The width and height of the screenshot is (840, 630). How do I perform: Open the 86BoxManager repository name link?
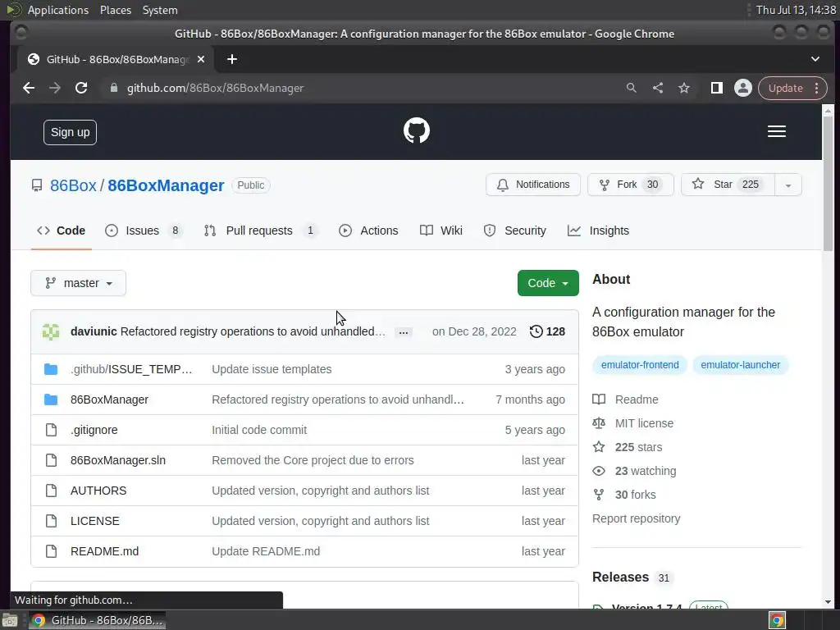(166, 185)
